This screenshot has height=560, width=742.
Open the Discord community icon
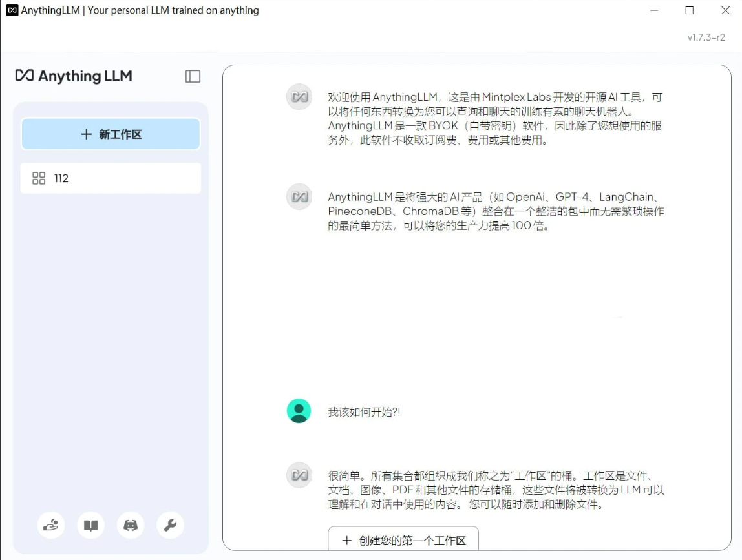[130, 525]
